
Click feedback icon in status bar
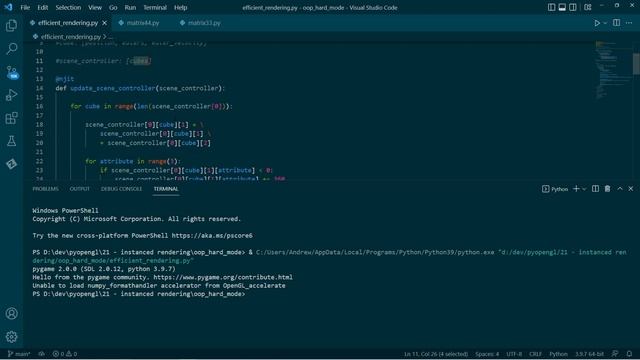615,354
